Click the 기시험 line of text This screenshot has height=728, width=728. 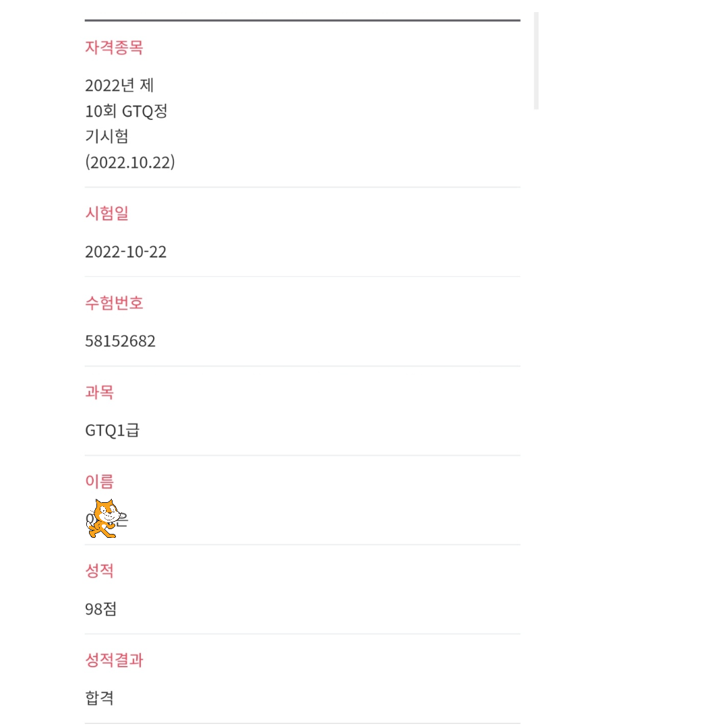107,136
